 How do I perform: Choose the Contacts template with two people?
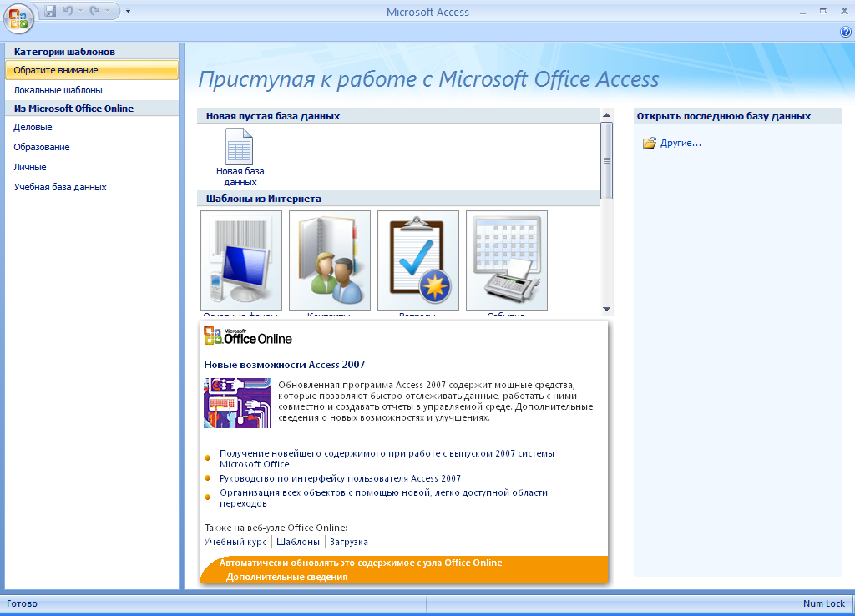(329, 260)
